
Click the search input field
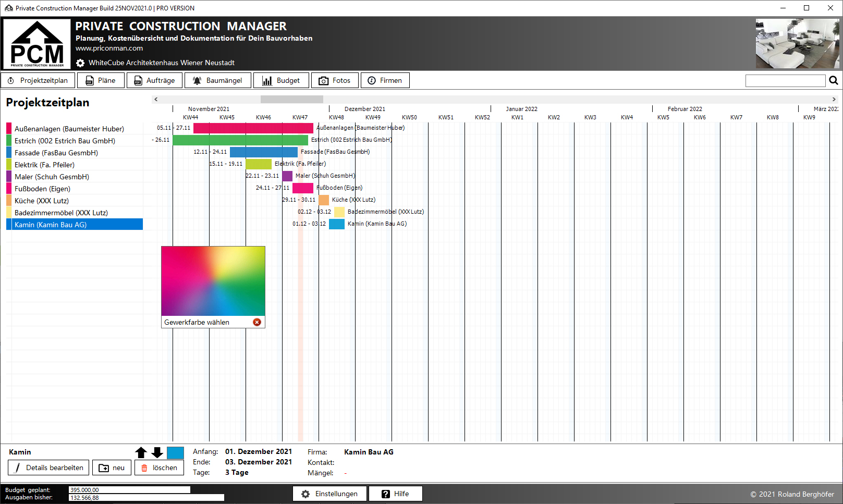(x=785, y=80)
